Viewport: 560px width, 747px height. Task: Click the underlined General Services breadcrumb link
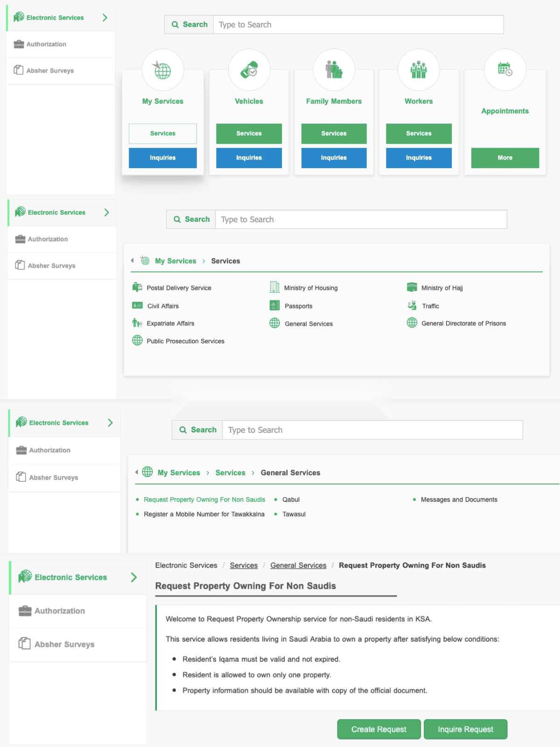click(x=298, y=565)
